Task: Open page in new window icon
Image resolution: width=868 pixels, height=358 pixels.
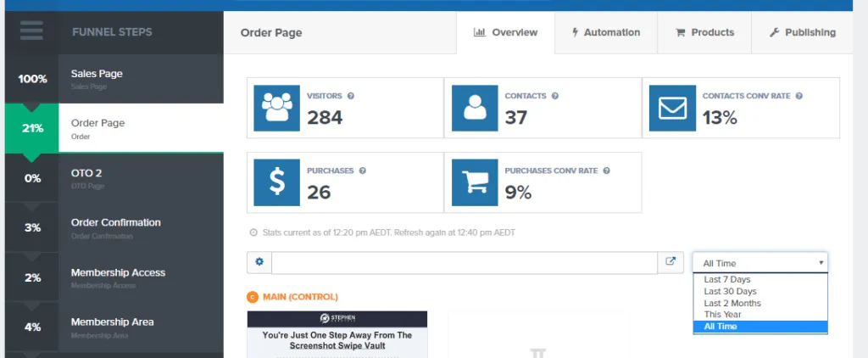Action: tap(670, 262)
